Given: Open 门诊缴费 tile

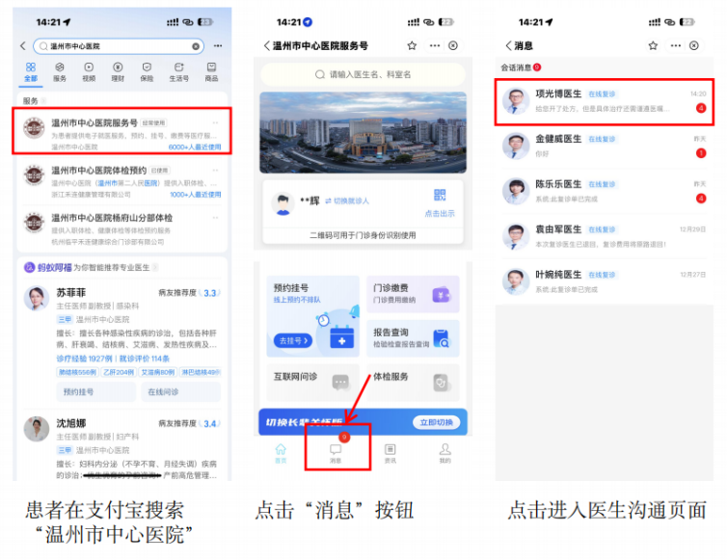Looking at the screenshot, I should (x=413, y=294).
